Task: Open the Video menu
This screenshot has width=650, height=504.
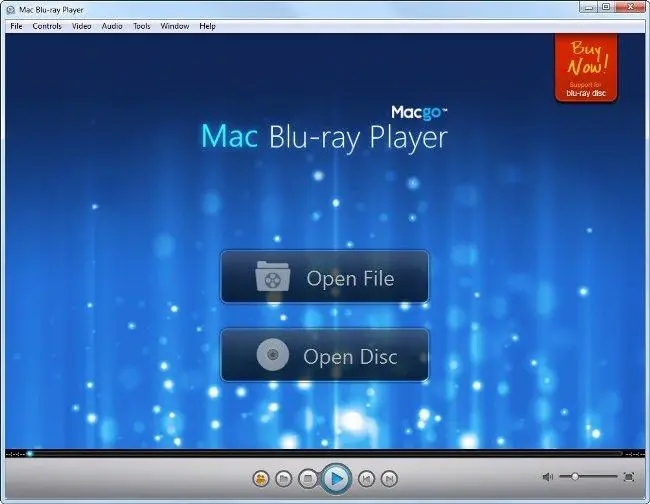Action: pyautogui.click(x=82, y=26)
